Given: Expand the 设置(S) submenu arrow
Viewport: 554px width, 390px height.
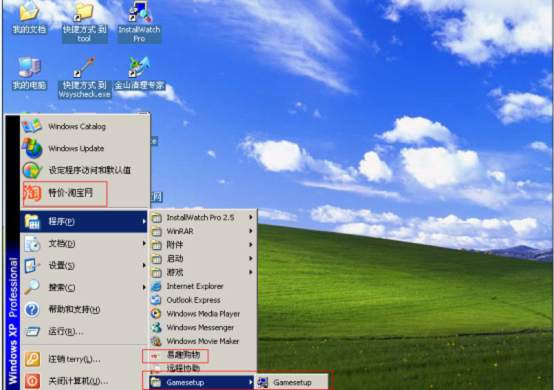Looking at the screenshot, I should [x=144, y=265].
